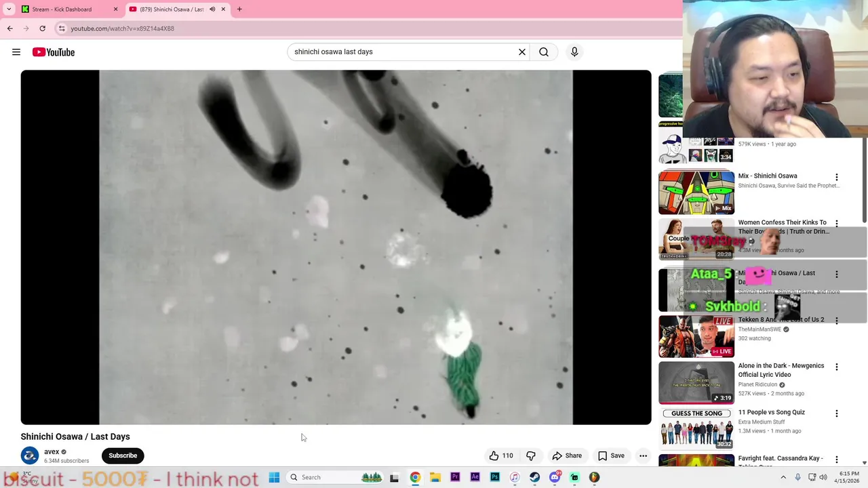Start voice search with the microphone
868x488 pixels.
click(x=574, y=52)
